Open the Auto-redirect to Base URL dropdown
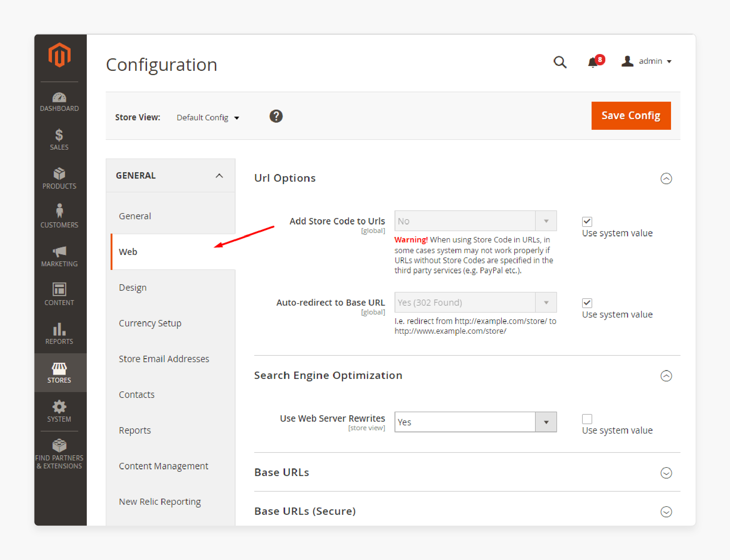 pos(475,302)
